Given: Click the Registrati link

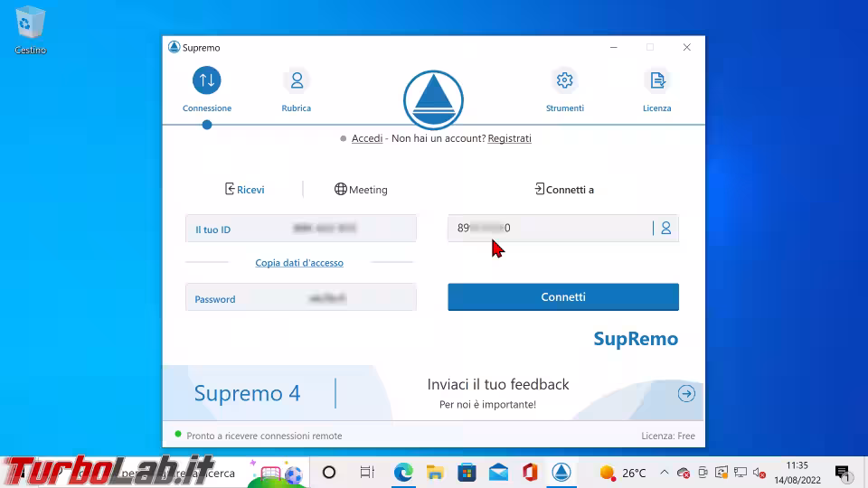Looking at the screenshot, I should (x=509, y=138).
